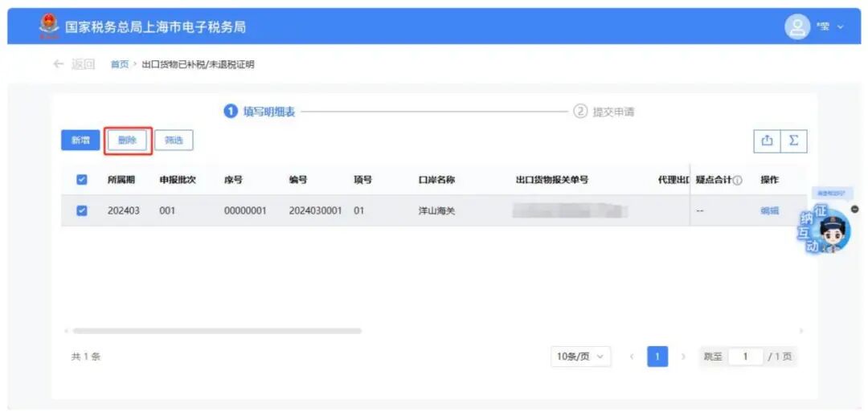
Task: Click the 跳至 page number input
Action: pos(746,357)
